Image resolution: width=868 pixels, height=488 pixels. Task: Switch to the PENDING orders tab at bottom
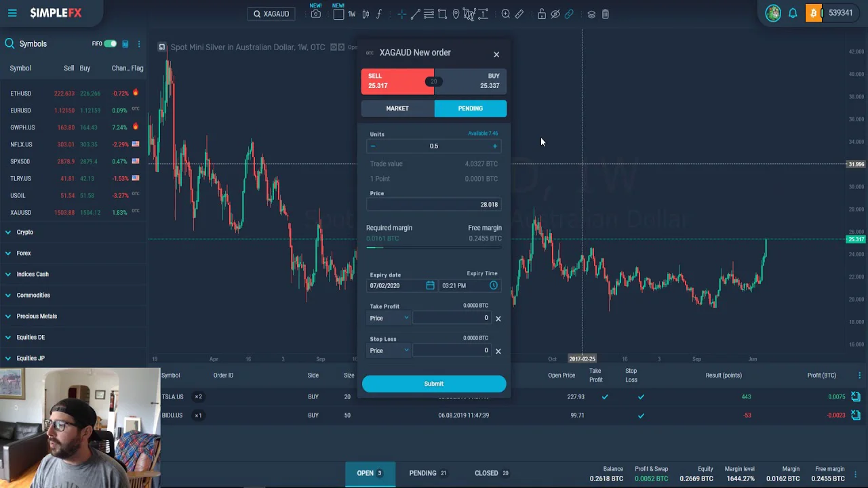428,473
